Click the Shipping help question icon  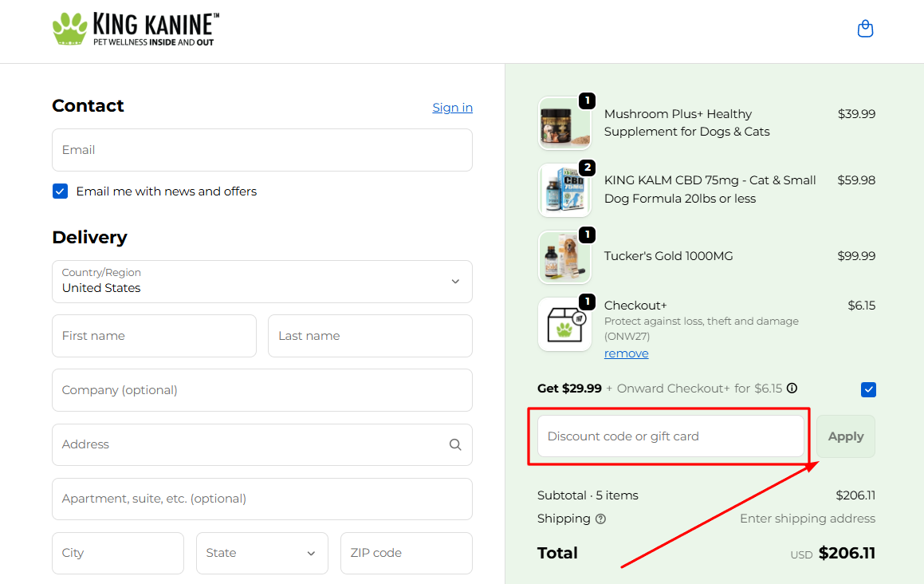coord(600,519)
